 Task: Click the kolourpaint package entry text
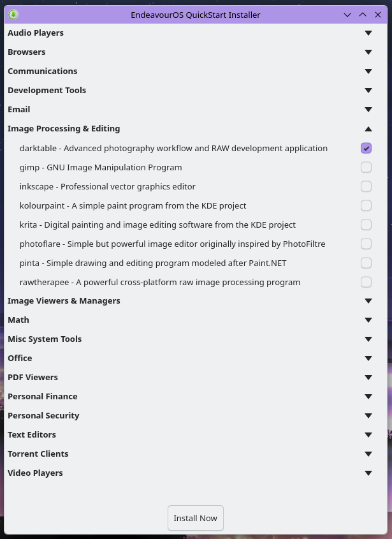(133, 205)
